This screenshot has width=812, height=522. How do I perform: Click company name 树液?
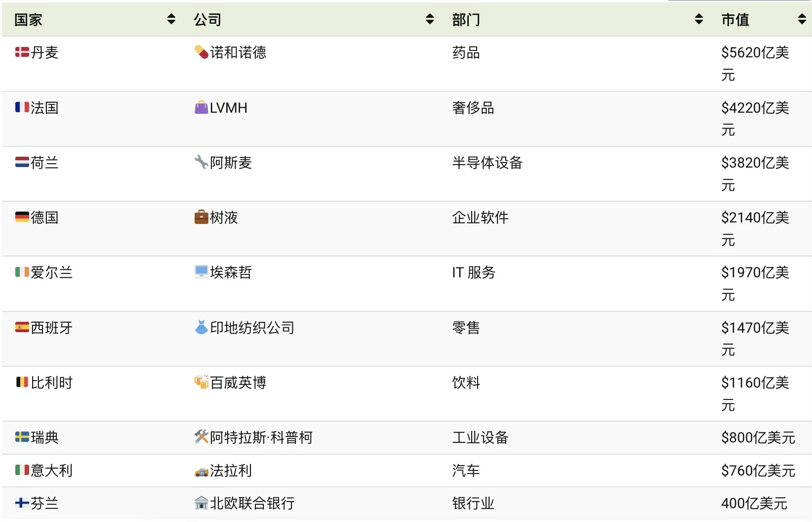point(224,217)
